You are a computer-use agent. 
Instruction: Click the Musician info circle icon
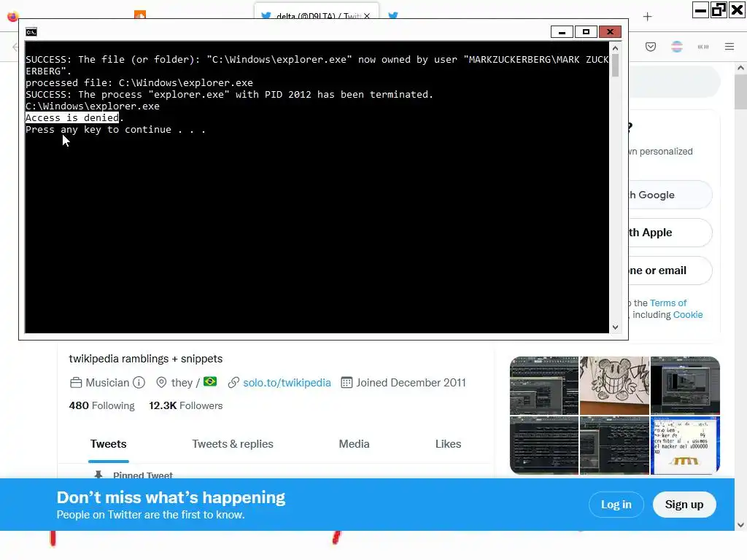(x=139, y=383)
